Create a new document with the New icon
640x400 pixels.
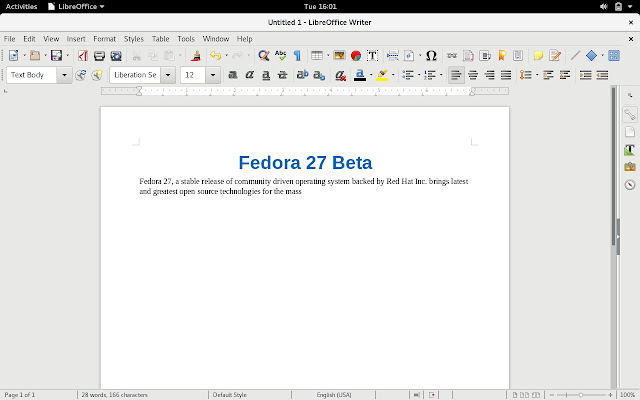click(13, 55)
